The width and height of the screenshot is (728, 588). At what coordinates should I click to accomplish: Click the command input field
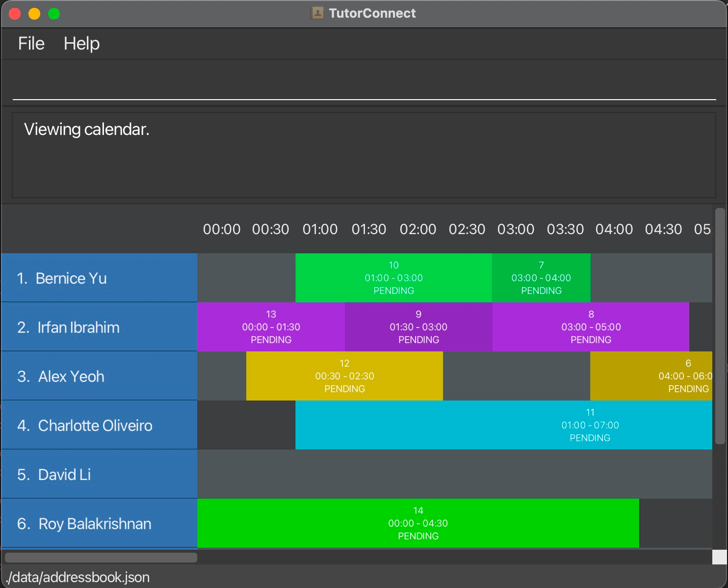(364, 83)
